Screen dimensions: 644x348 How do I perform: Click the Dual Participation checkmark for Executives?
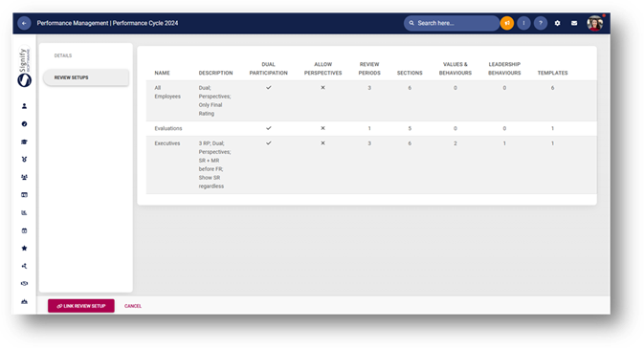click(269, 143)
